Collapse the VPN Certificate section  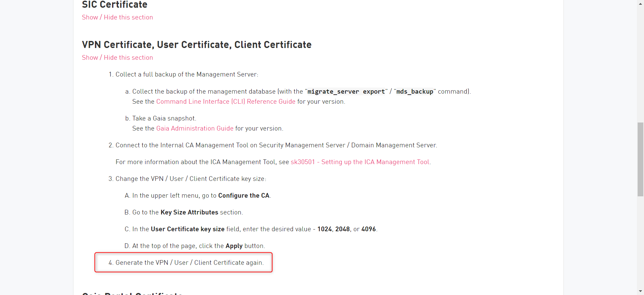(117, 57)
